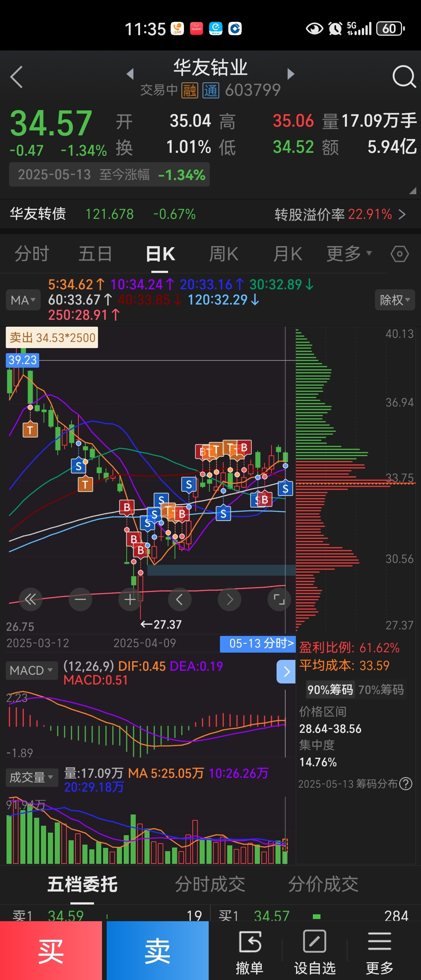Move chart cursor right one candle

(229, 600)
